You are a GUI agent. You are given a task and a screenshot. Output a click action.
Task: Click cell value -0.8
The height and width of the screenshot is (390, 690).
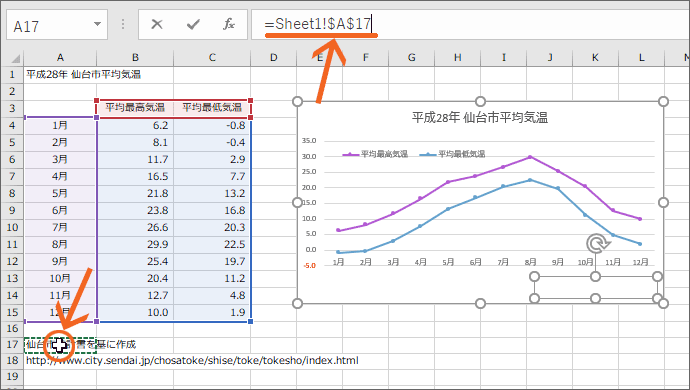pos(236,125)
